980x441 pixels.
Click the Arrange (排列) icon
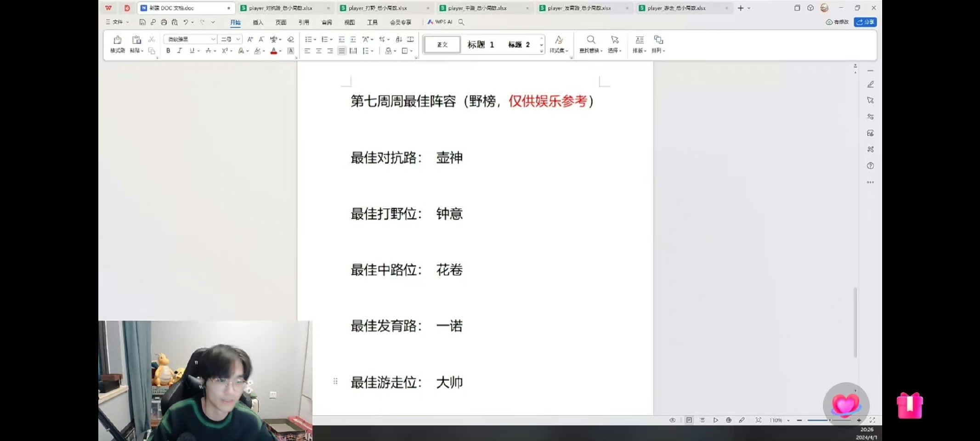[658, 40]
